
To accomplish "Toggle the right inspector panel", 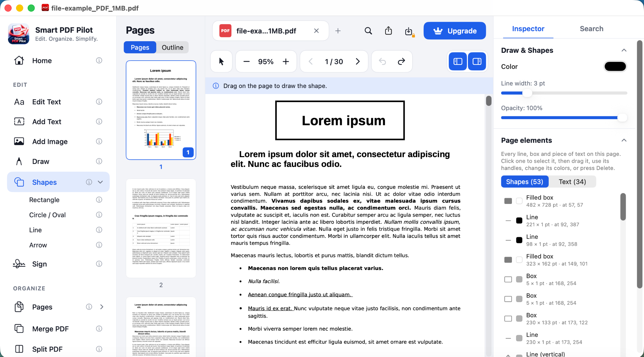I will [x=477, y=62].
